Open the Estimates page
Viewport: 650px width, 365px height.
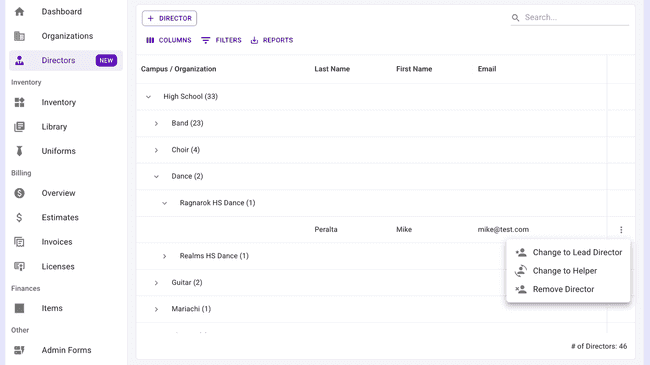(x=66, y=217)
